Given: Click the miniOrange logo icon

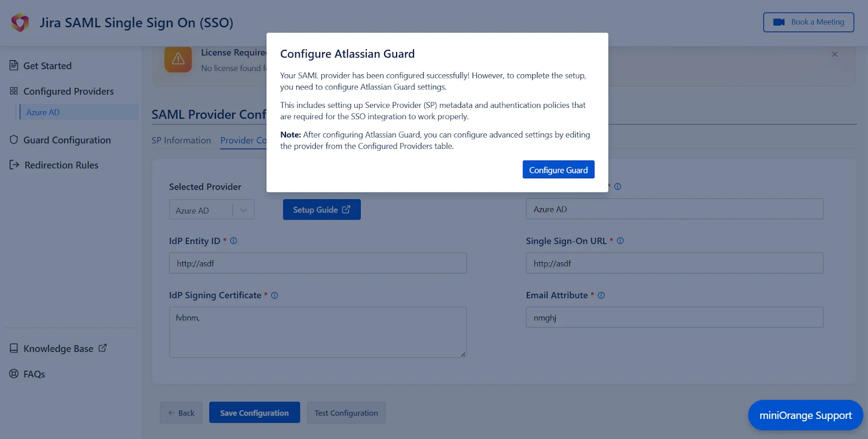Looking at the screenshot, I should coord(20,23).
